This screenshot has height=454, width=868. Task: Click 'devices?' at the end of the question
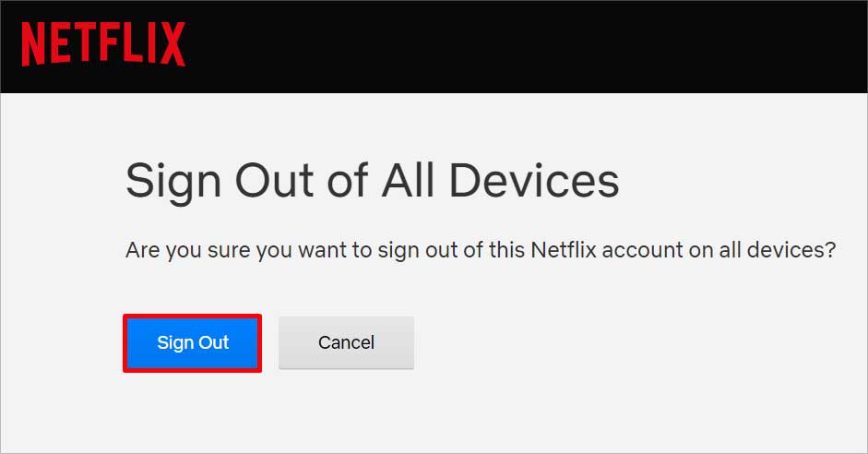tap(791, 250)
